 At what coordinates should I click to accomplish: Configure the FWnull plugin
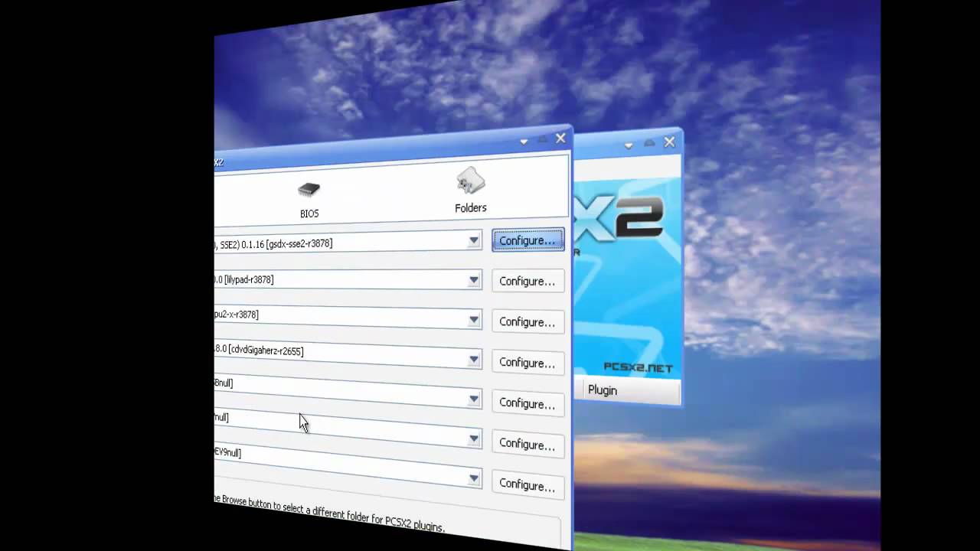tap(528, 444)
